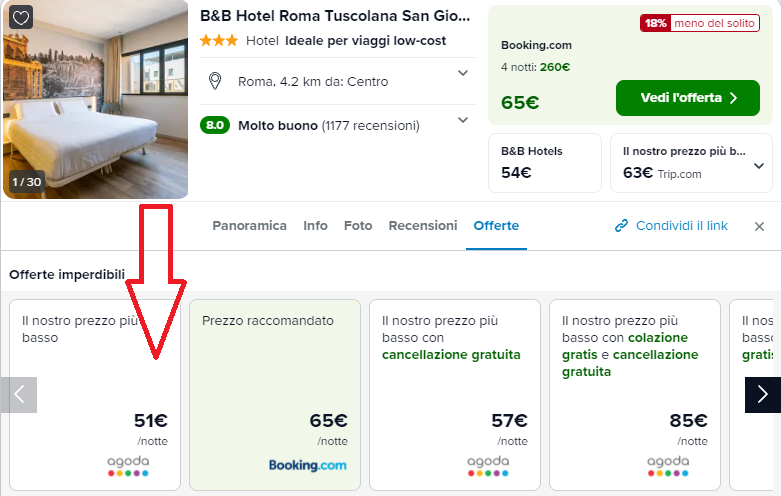Viewport: 781px width, 496px height.
Task: Click the Condividi il link link
Action: pos(682,226)
